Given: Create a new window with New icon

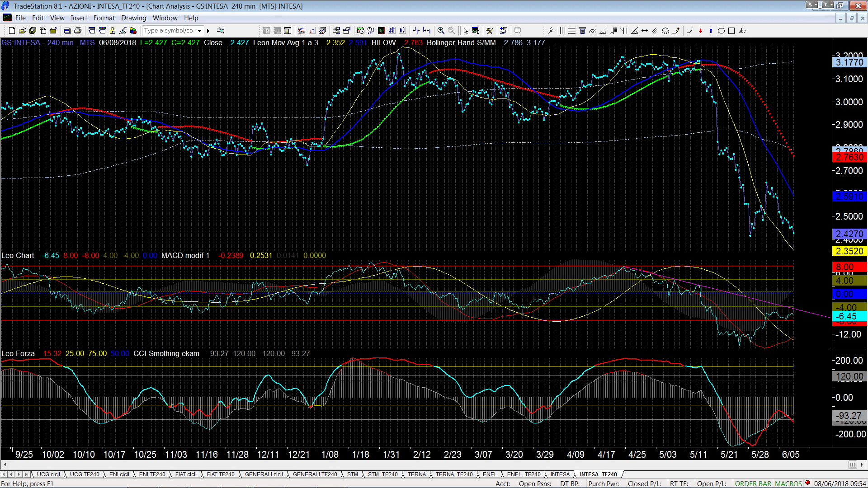Looking at the screenshot, I should pyautogui.click(x=12, y=31).
